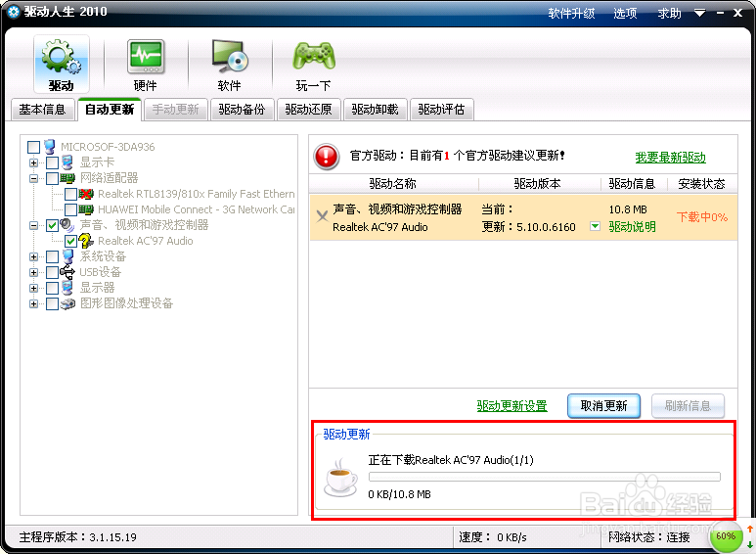Click the 系统设备 system device icon

67,256
